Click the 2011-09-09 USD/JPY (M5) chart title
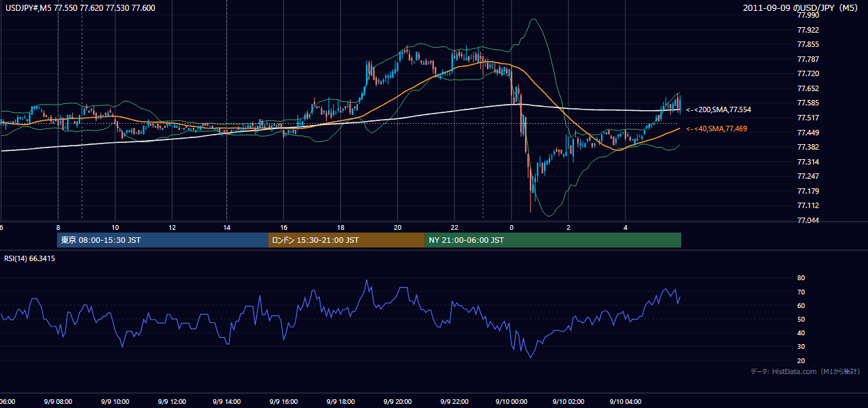 (x=801, y=7)
